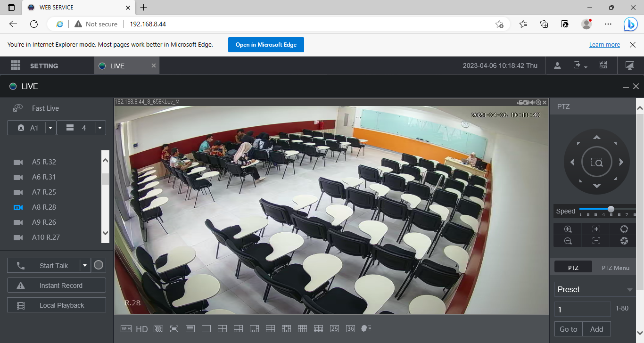Switch to the PTZ Menu tab
Screen dimensions: 644x343
click(x=615, y=268)
